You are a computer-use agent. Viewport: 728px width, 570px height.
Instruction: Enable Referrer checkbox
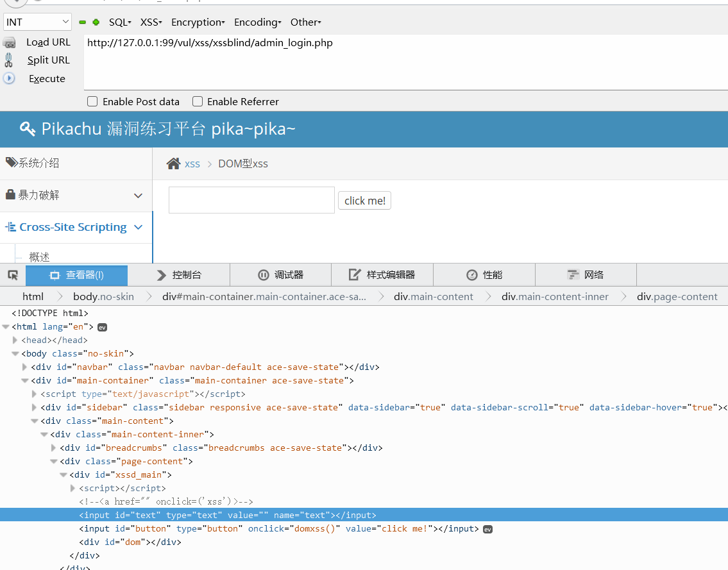pyautogui.click(x=198, y=102)
